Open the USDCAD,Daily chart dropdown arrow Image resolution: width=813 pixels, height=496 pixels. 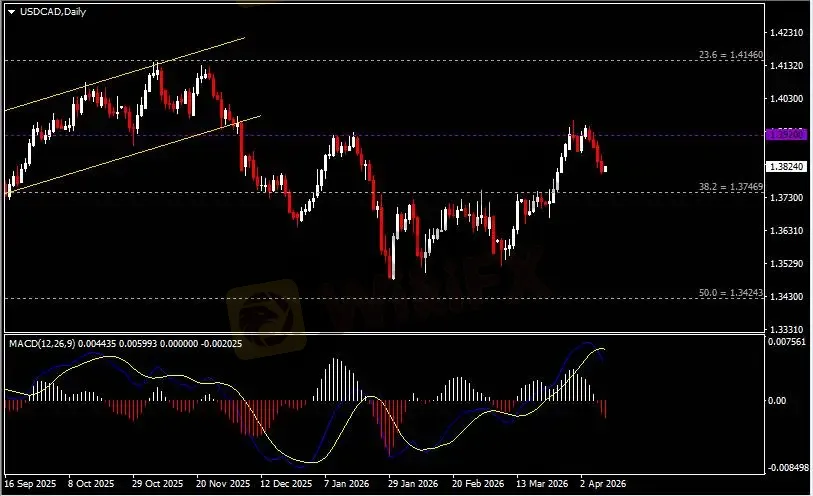coord(11,11)
